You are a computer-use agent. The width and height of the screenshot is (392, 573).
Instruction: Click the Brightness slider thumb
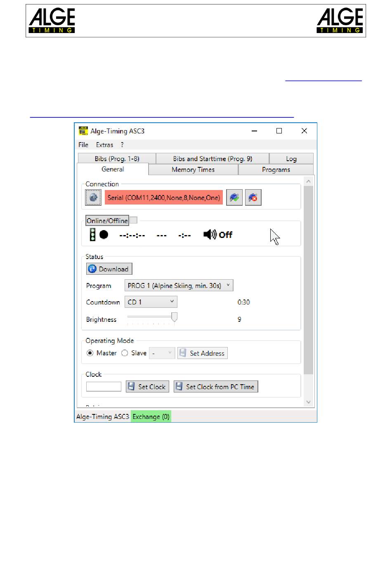175,317
